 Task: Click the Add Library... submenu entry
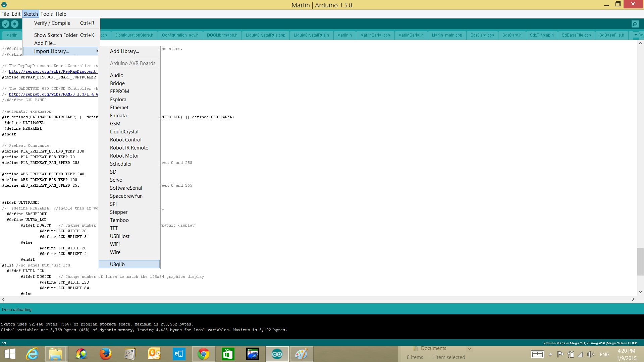coord(124,51)
